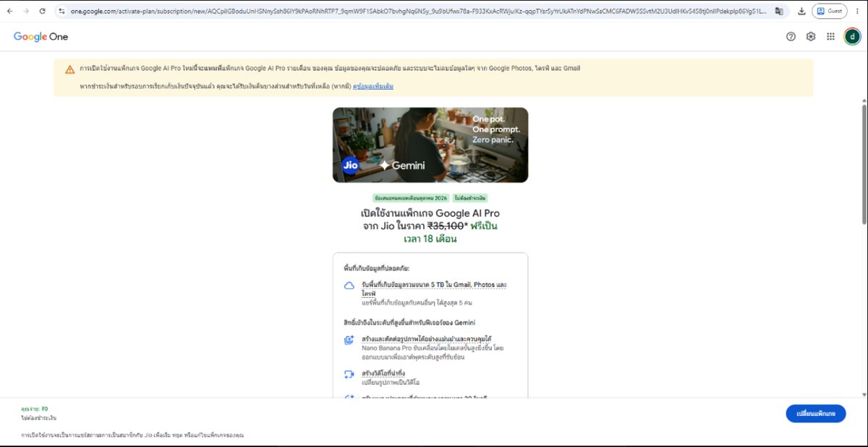Click the blue change plan button
Screen dimensions: 868x447
pos(816,414)
